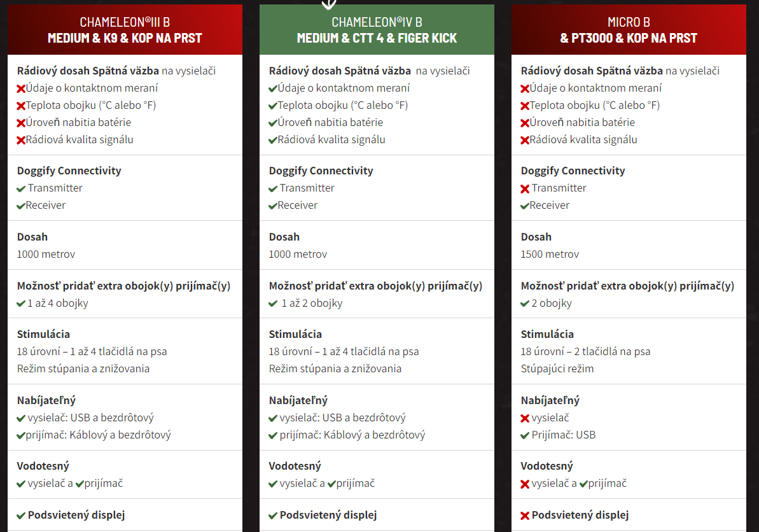
Task: Select the Chameleon III B Medium header
Action: [x=125, y=29]
